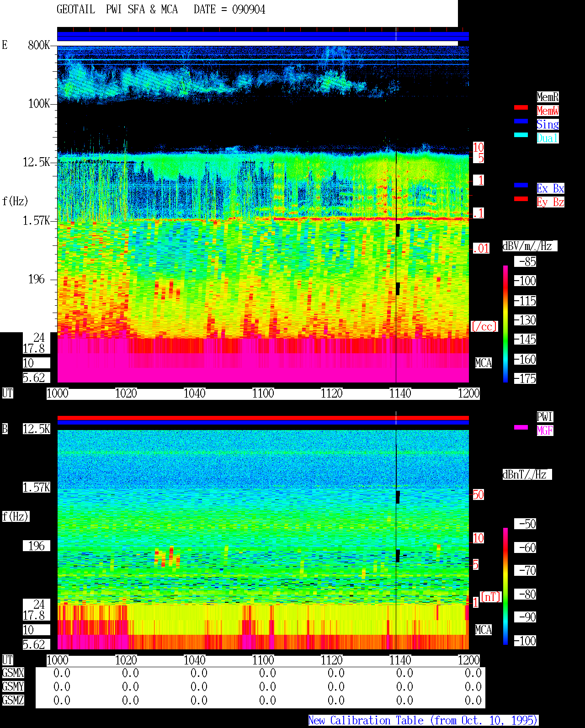Click the dBV/m/√Hz unit label
The image size is (585, 728).
[x=530, y=246]
